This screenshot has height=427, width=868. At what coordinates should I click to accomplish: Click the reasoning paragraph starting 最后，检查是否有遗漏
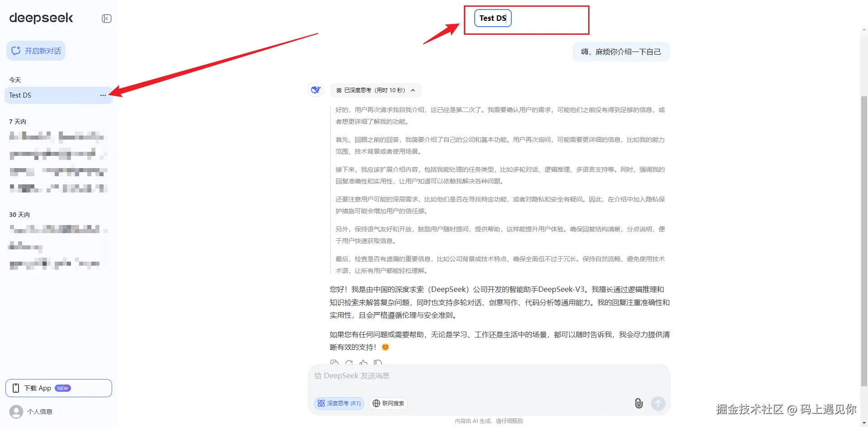pos(500,265)
